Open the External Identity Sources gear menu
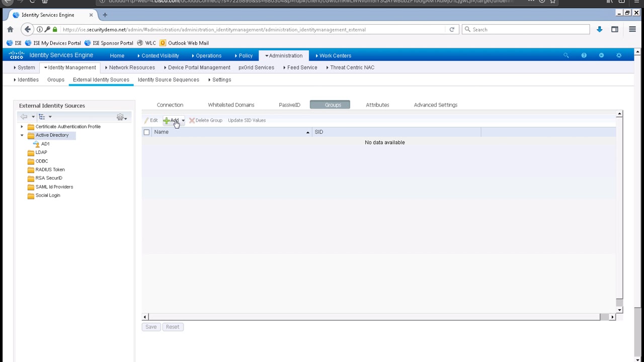This screenshot has height=362, width=644. tap(122, 117)
